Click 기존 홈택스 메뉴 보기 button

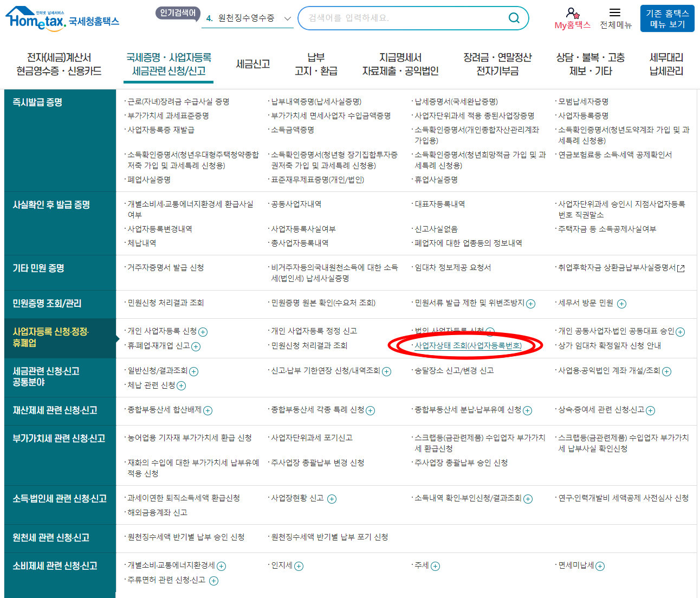point(667,18)
